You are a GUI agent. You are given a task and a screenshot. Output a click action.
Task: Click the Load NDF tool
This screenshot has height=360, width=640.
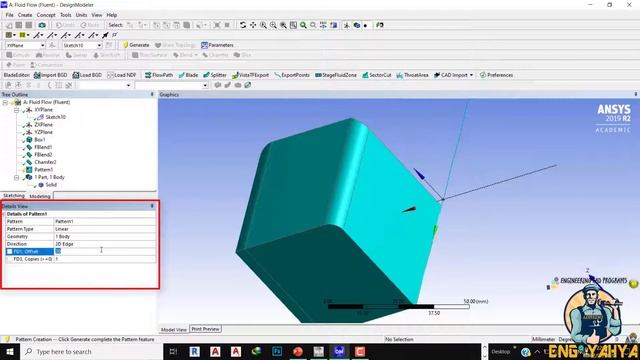122,75
